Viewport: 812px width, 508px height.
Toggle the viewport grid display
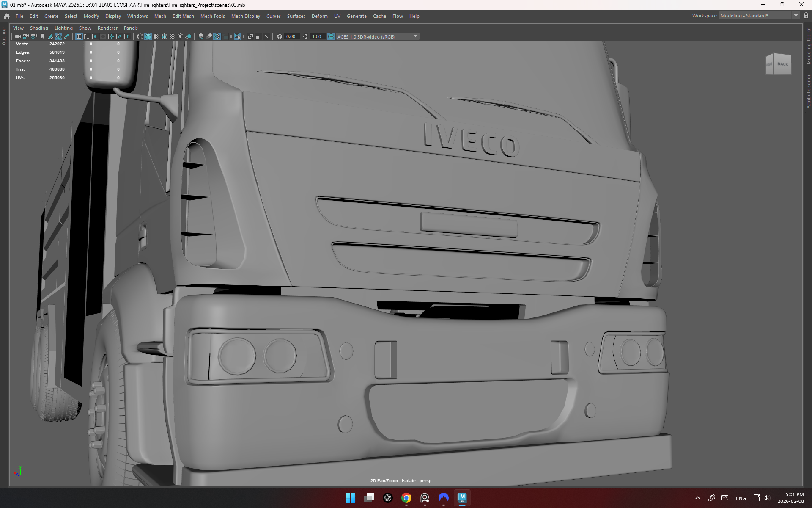click(x=79, y=36)
